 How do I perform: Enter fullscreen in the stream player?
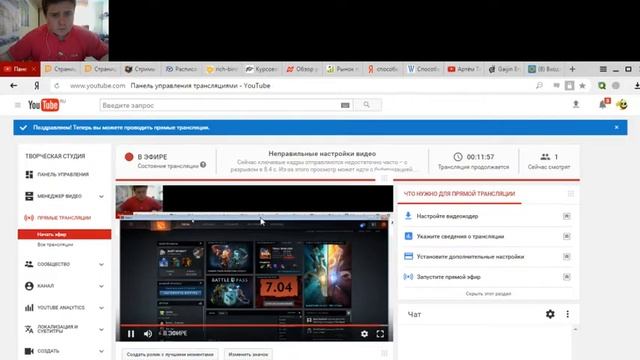[x=380, y=334]
